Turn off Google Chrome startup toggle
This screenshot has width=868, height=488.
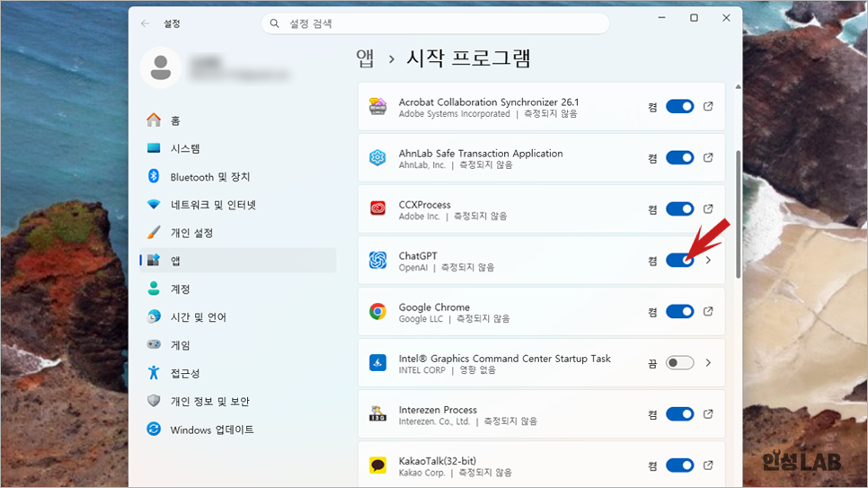(x=680, y=311)
